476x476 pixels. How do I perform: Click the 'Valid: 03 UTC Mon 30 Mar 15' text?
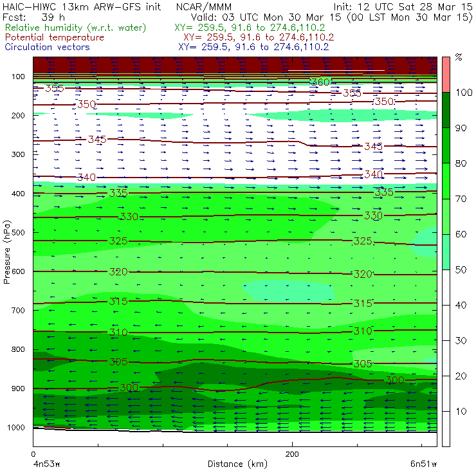pos(266,17)
